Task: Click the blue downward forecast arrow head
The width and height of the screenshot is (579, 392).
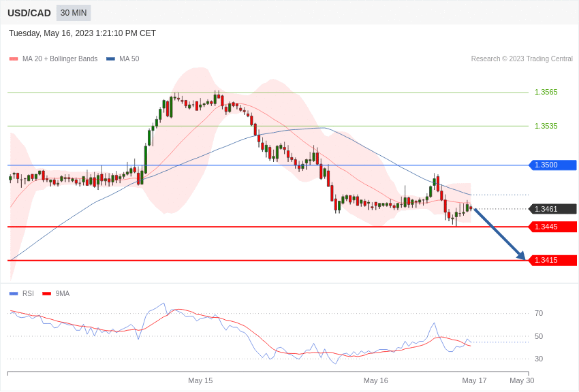Action: click(521, 256)
